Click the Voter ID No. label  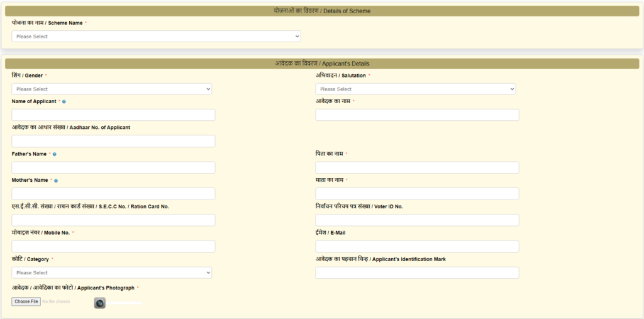tap(359, 206)
